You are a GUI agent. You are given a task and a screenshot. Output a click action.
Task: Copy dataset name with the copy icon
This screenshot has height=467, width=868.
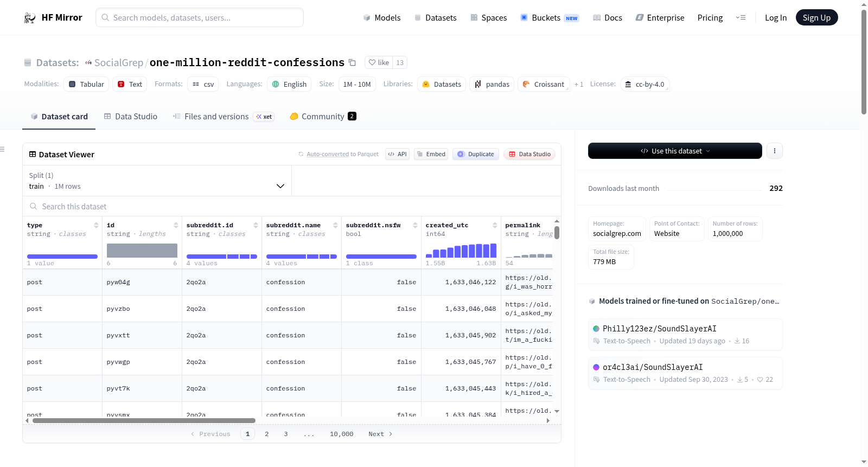tap(352, 62)
